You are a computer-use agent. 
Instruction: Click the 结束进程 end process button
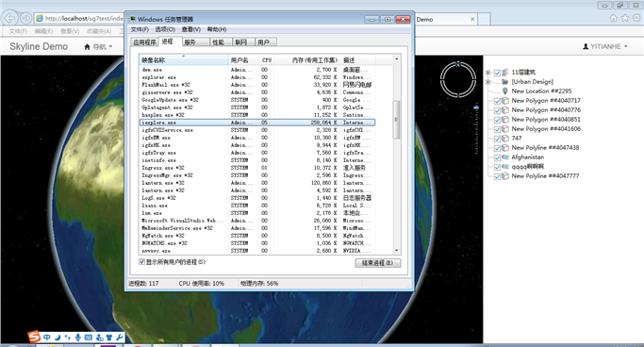(377, 263)
